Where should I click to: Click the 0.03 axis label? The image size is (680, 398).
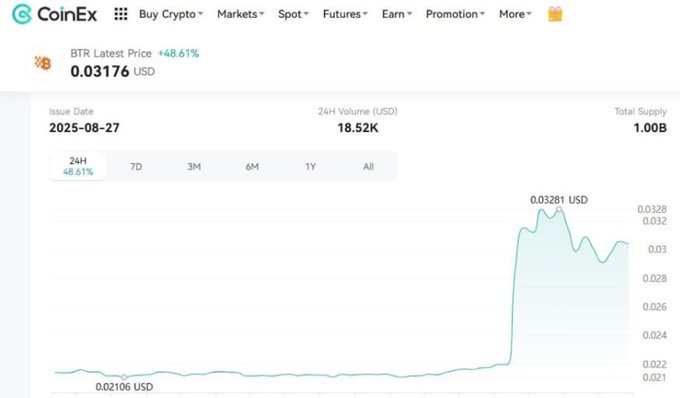657,249
